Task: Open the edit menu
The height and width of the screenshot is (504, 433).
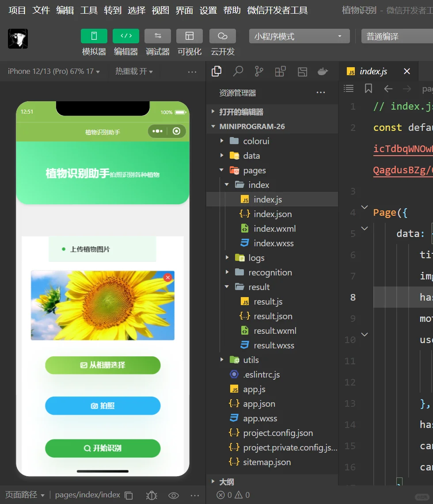Action: (x=65, y=10)
